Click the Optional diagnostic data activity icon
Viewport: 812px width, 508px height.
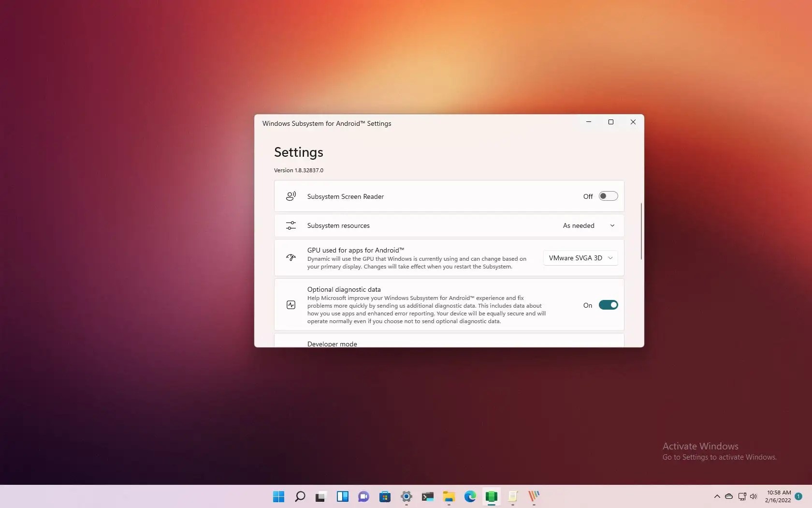point(290,305)
